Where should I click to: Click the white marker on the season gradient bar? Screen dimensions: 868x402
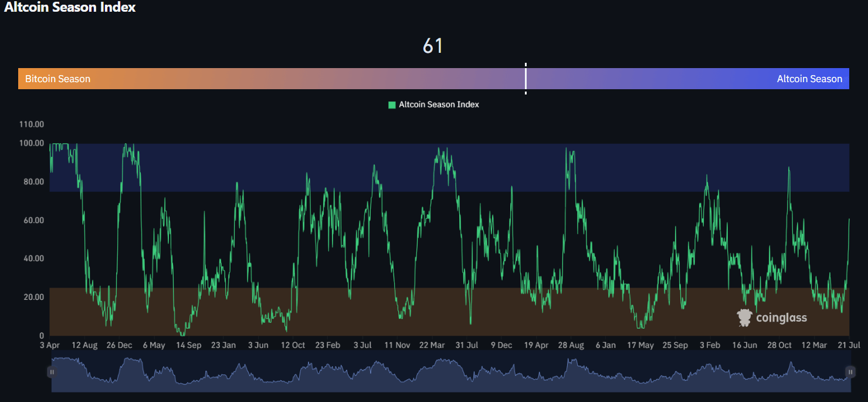(525, 79)
